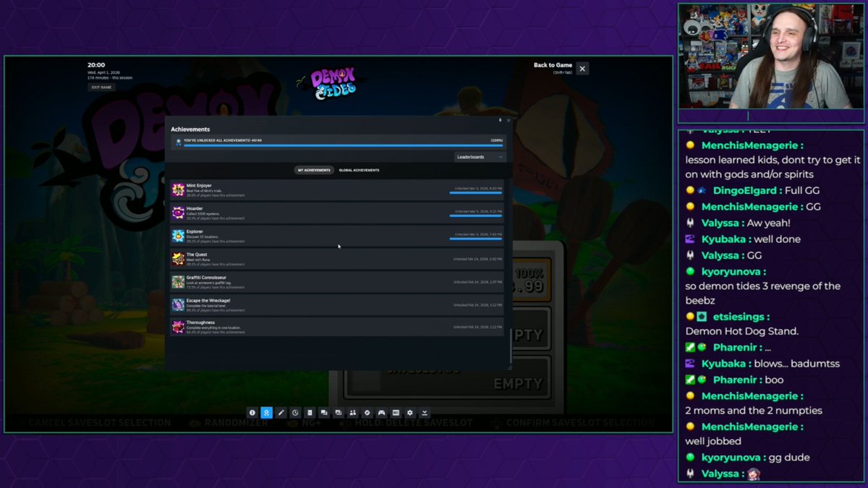Click DingoElgard's username in chat
The height and width of the screenshot is (488, 868).
746,191
